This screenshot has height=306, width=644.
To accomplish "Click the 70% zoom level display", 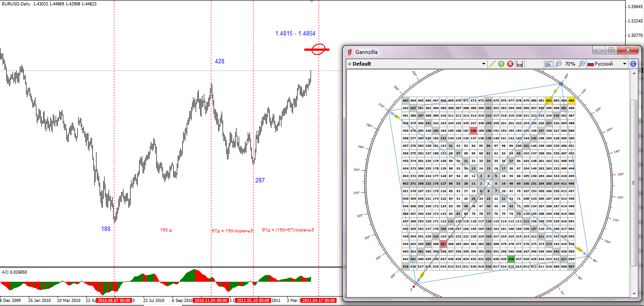I will [x=570, y=64].
